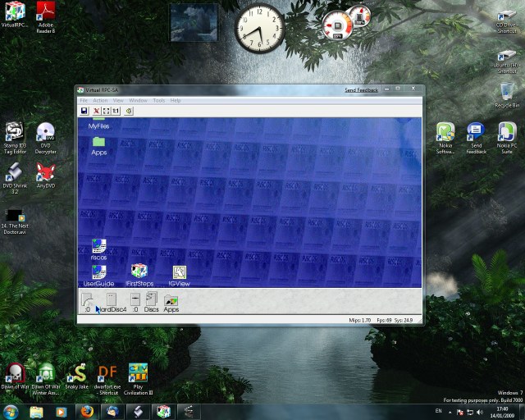Image resolution: width=525 pixels, height=420 pixels.
Task: Click the red X toolbar icon
Action: point(96,111)
